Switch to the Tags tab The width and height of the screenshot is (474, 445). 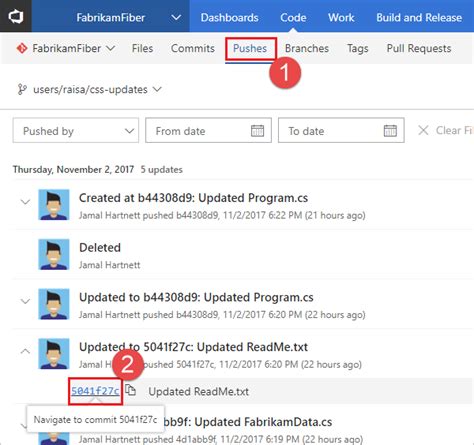[x=357, y=49]
